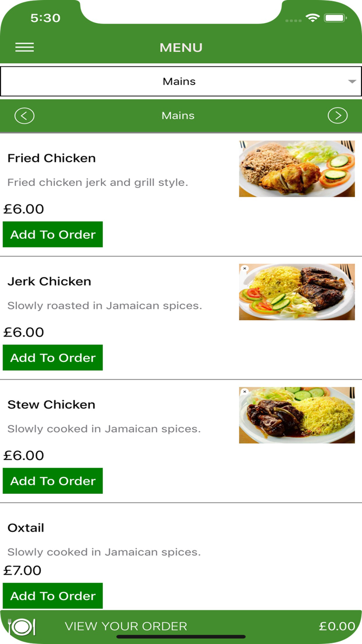362x644 pixels.
Task: Open the navigation hamburger menu
Action: pyautogui.click(x=24, y=47)
